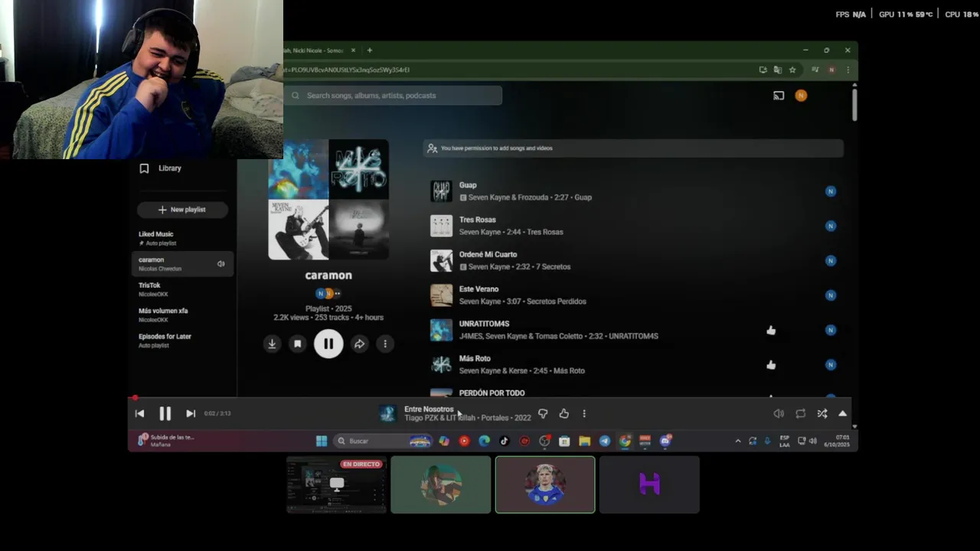
Task: Open the caramon playlist three-dot menu
Action: click(385, 344)
